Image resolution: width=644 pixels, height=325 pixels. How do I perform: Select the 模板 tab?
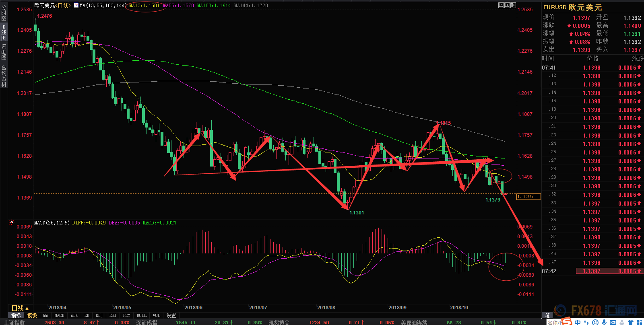32,315
